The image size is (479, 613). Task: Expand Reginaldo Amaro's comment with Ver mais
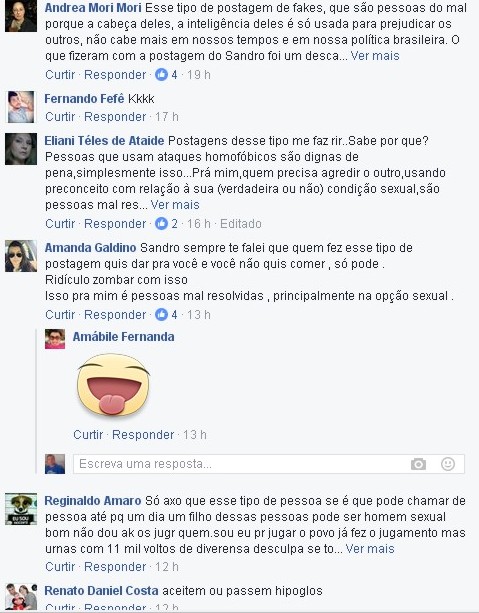[x=370, y=549]
